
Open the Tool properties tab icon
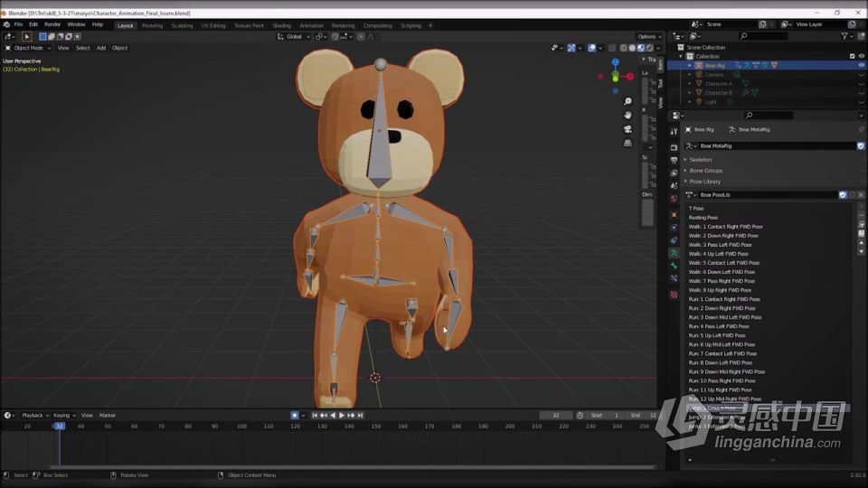point(674,132)
